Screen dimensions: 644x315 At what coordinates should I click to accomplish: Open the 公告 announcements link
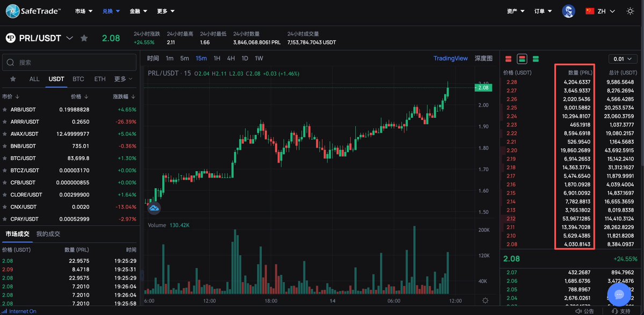coord(585,311)
